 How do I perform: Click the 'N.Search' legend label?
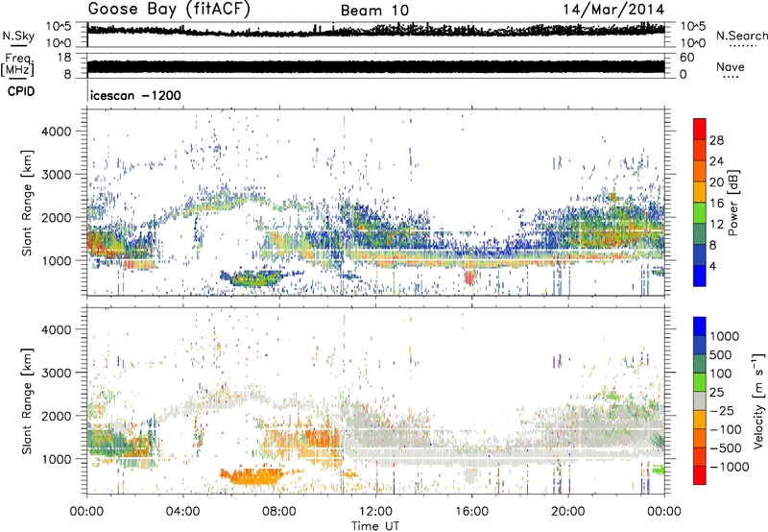pos(741,36)
